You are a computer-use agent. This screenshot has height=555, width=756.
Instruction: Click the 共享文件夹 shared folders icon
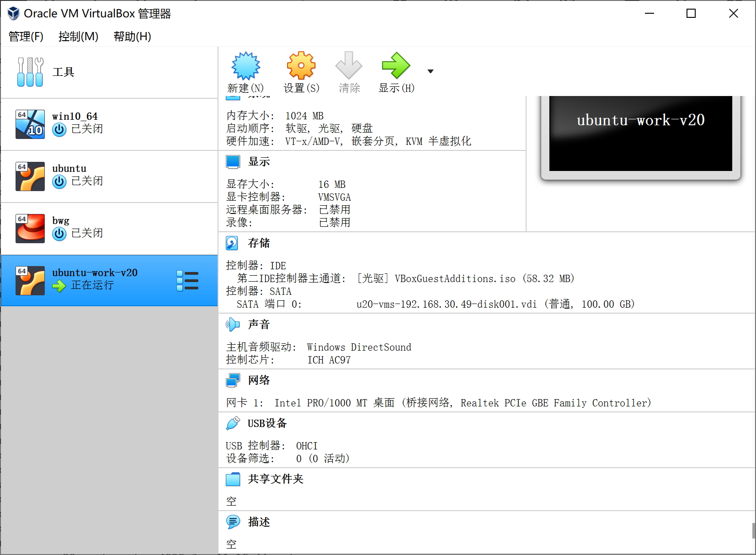coord(233,479)
